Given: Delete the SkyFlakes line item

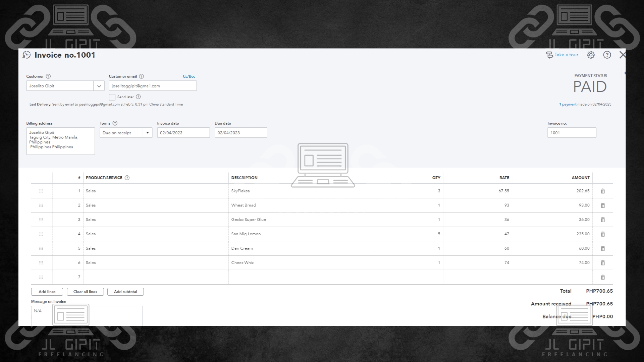Looking at the screenshot, I should click(x=602, y=191).
